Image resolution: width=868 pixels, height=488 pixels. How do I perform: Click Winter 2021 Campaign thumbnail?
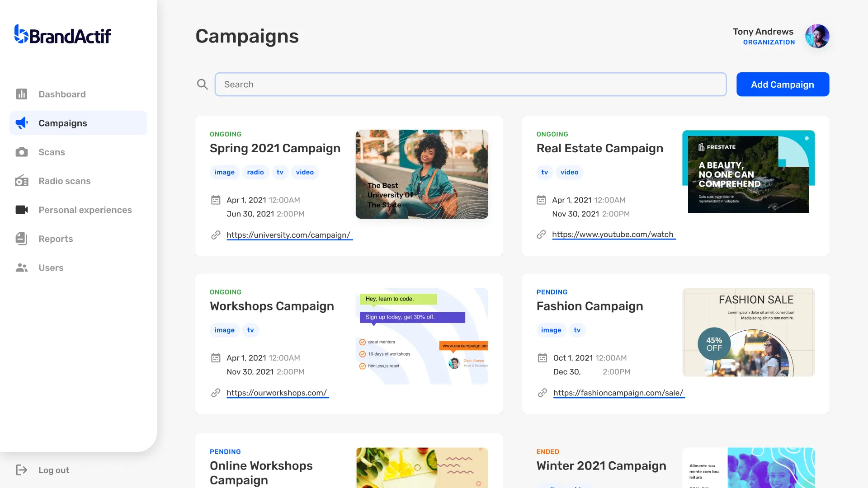[x=748, y=468]
